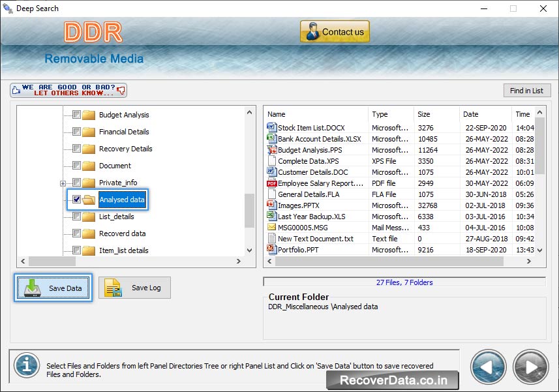Check the Recoverd data folder checkbox
Viewport: 559px width, 392px height.
[x=76, y=233]
